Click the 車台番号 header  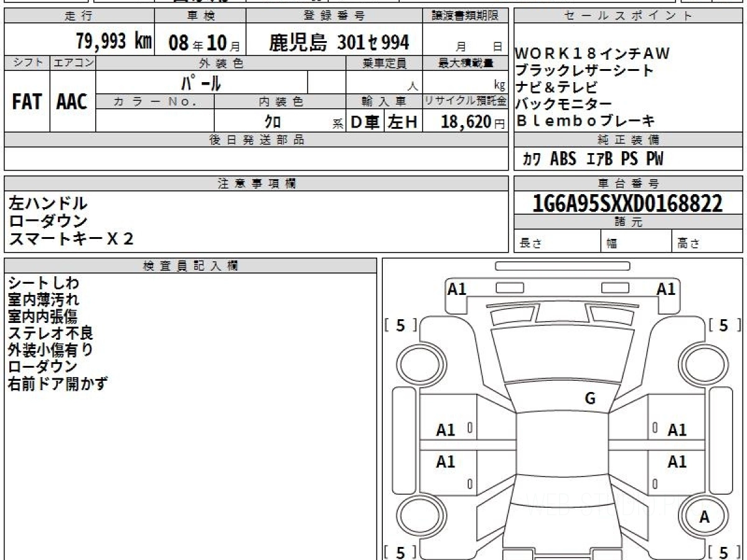click(x=628, y=184)
